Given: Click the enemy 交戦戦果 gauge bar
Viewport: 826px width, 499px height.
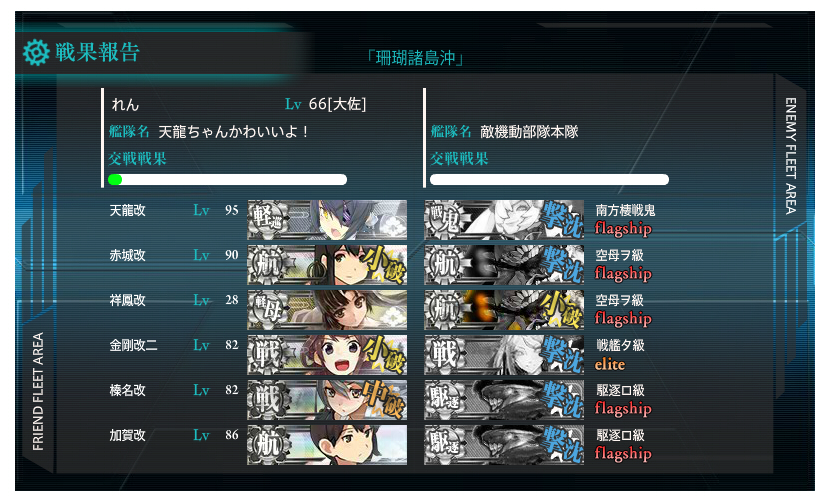Looking at the screenshot, I should 549,180.
